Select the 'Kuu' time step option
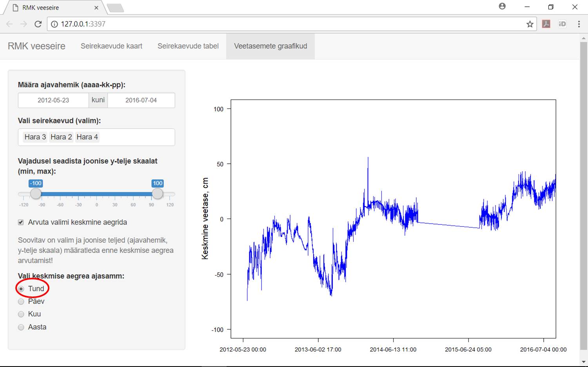Image resolution: width=588 pixels, height=367 pixels. 21,314
